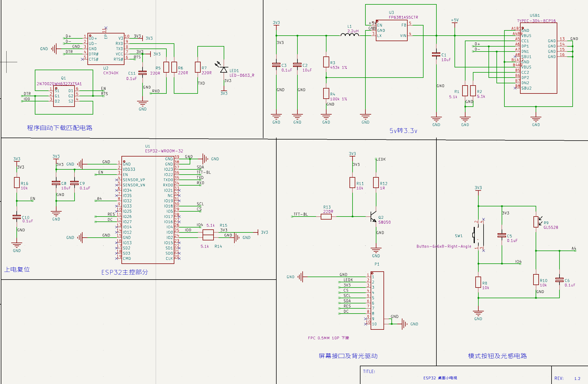Click the LED1 diode symbol
This screenshot has height=384, width=588.
click(x=224, y=70)
